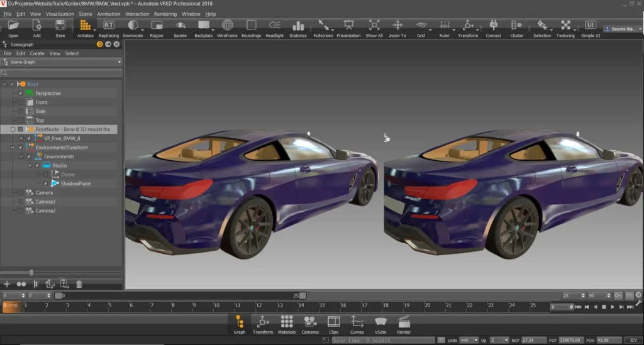Open the Statistics toolbar icon
644x345 pixels.
[297, 26]
